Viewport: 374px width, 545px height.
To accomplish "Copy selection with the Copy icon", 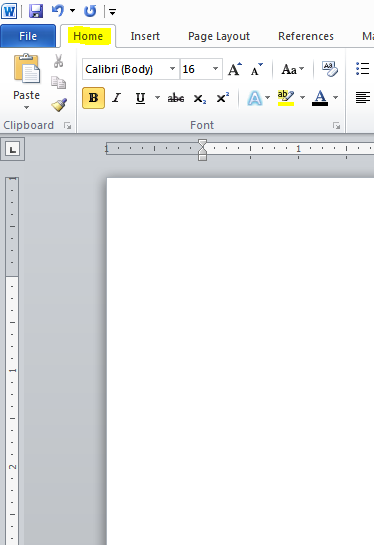I will pyautogui.click(x=58, y=82).
